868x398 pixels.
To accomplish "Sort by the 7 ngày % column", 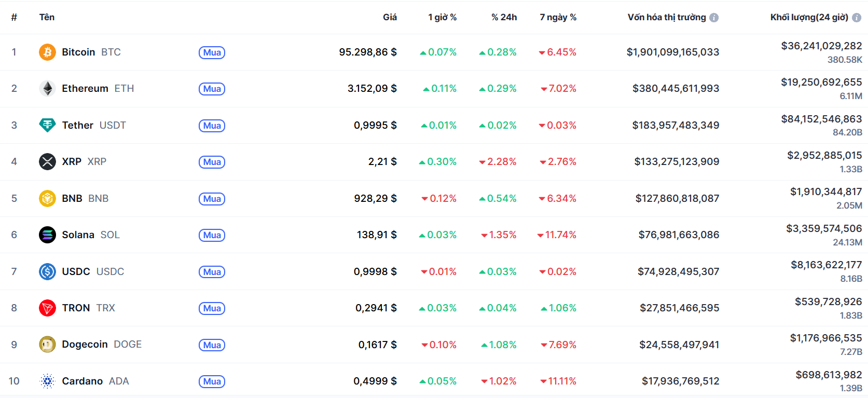I will click(x=558, y=18).
